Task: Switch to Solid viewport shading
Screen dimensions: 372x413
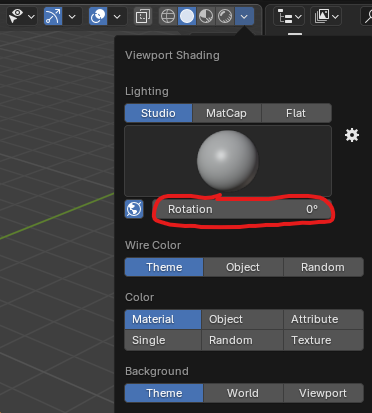Action: (187, 16)
